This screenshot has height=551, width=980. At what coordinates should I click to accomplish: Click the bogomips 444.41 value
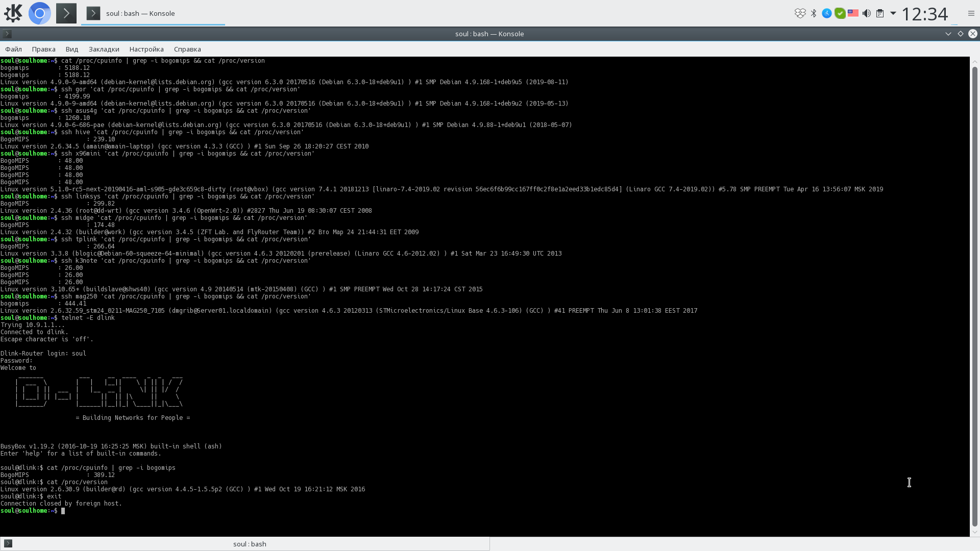[76, 304]
